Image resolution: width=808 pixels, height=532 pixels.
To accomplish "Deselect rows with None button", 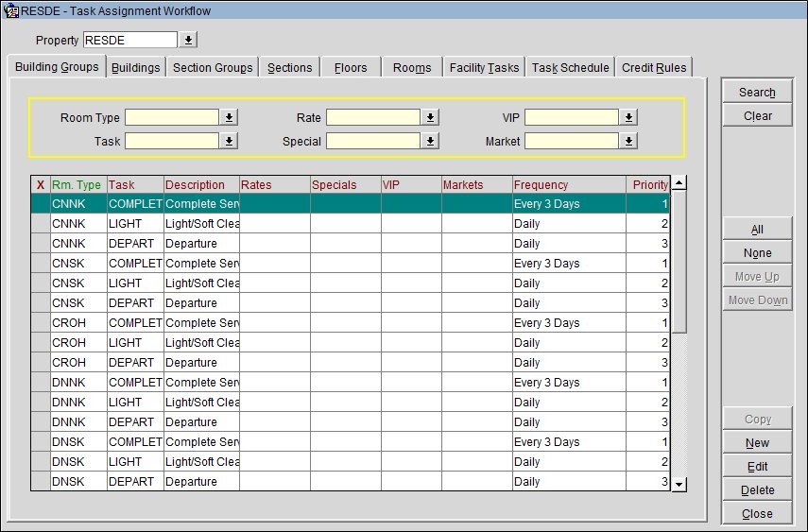I will pos(757,253).
